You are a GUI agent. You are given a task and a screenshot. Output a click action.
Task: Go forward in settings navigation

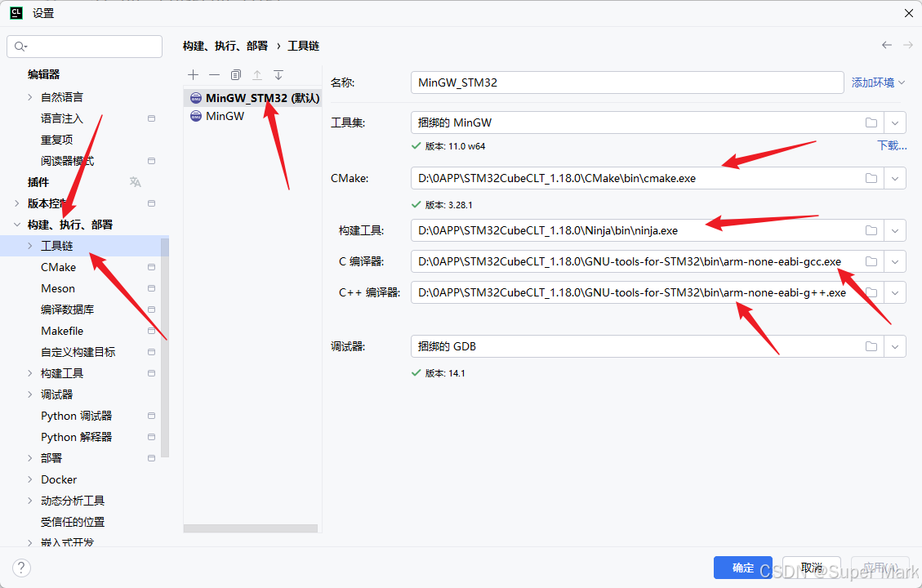[x=908, y=45]
